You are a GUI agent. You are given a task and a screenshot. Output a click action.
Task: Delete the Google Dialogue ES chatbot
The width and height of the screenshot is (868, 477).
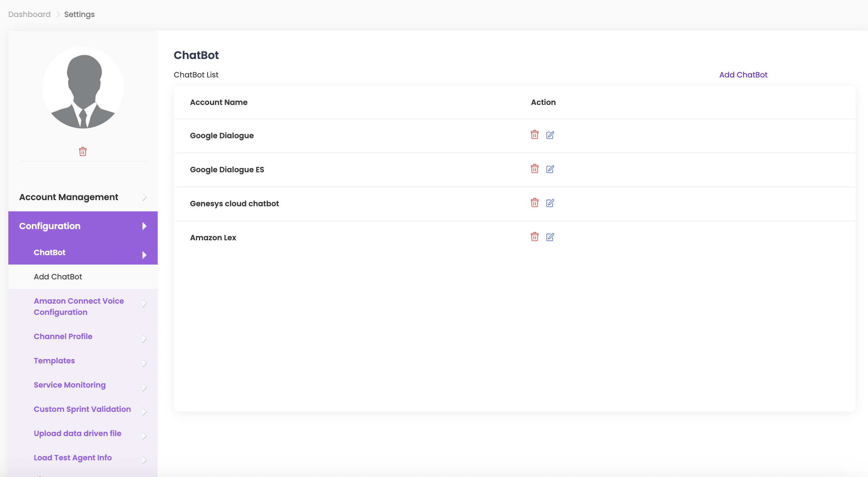click(x=535, y=169)
